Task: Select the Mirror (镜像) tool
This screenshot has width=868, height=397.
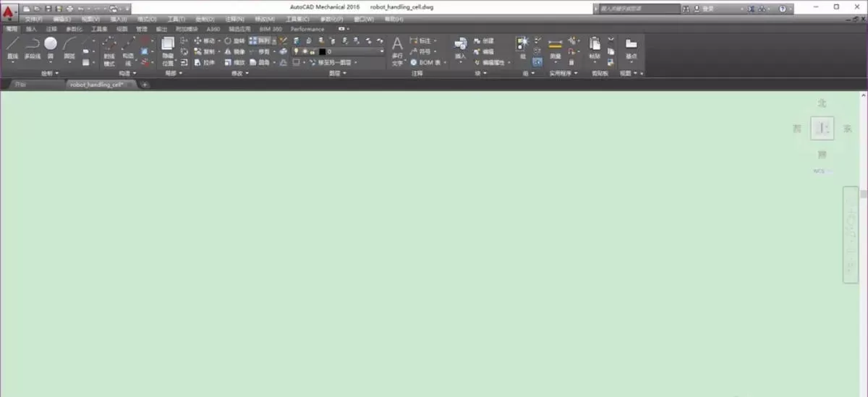Action: coord(234,51)
